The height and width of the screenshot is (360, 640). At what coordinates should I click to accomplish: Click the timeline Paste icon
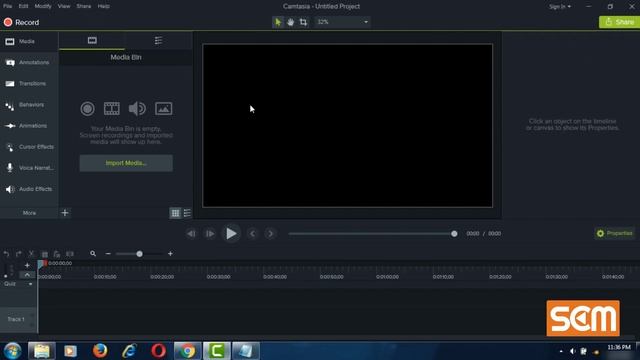[57, 254]
